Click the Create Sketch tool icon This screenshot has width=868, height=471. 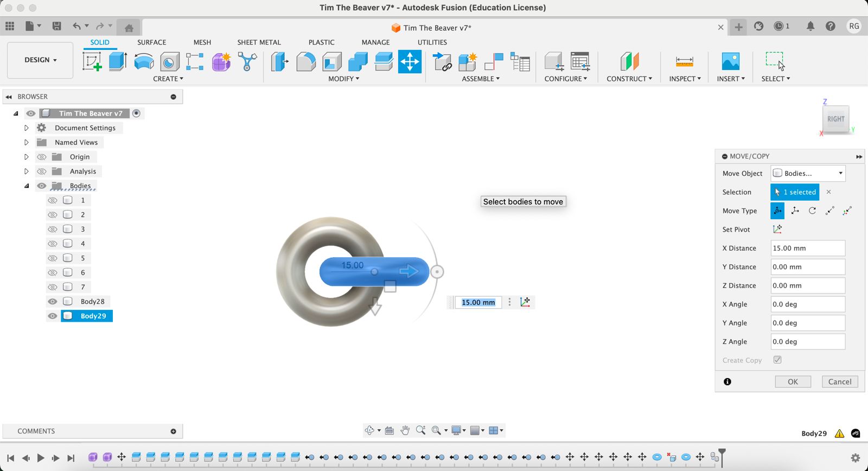tap(92, 62)
